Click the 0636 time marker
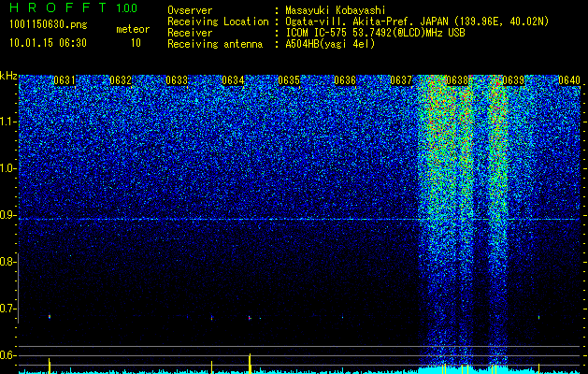 [345, 80]
